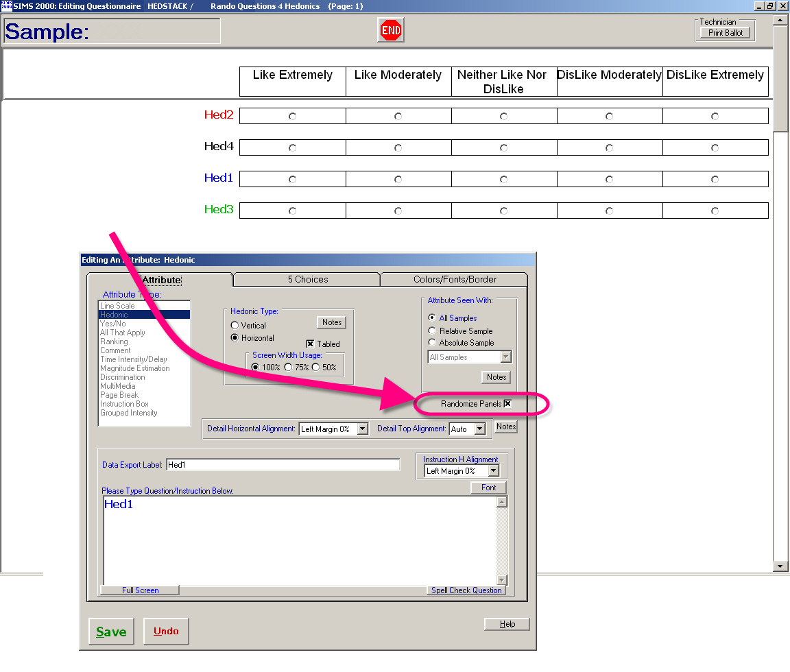Viewport: 790px width, 672px height.
Task: Click Notes button under Attribute Seen With
Action: [x=496, y=377]
